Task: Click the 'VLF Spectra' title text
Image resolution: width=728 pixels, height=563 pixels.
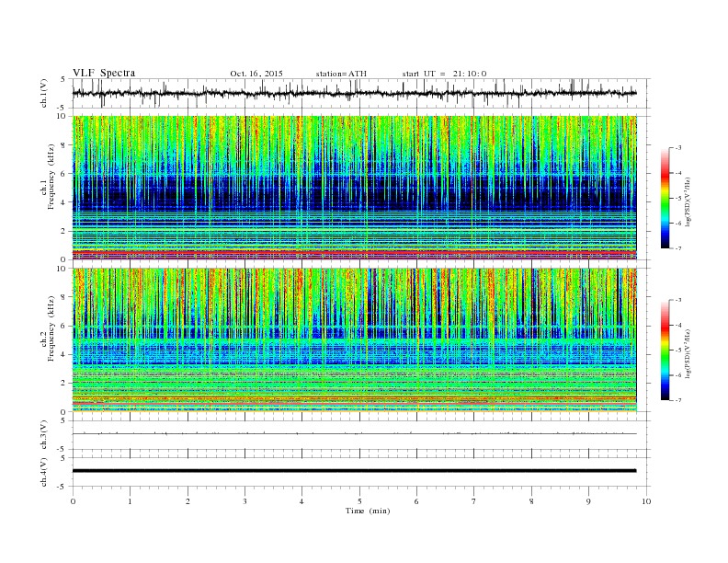Action: click(x=104, y=73)
